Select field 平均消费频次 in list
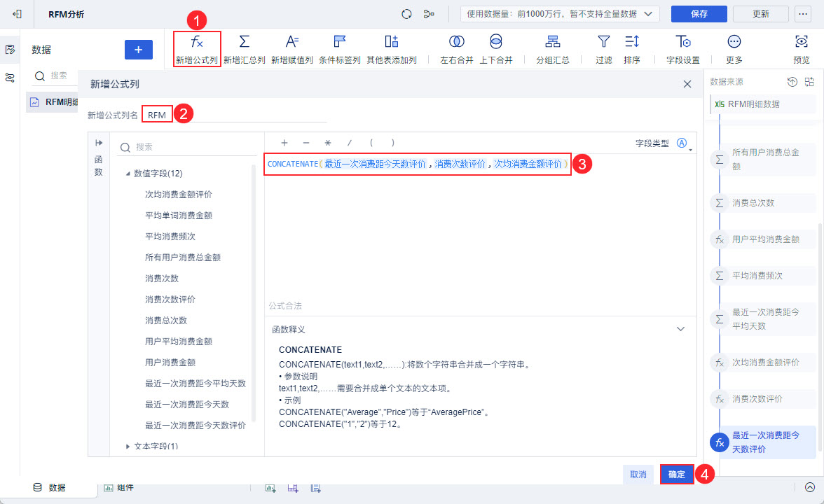 tap(170, 237)
